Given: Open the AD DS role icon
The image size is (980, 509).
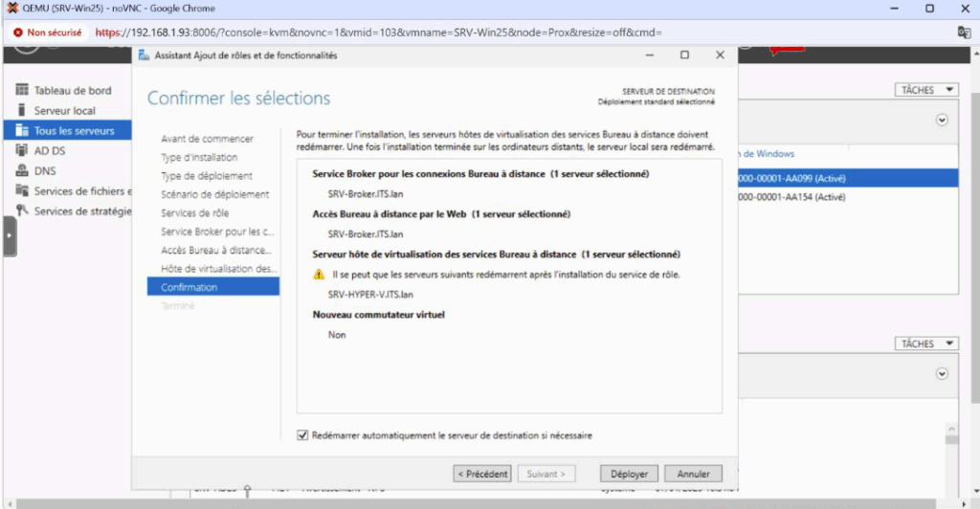Looking at the screenshot, I should tap(22, 150).
